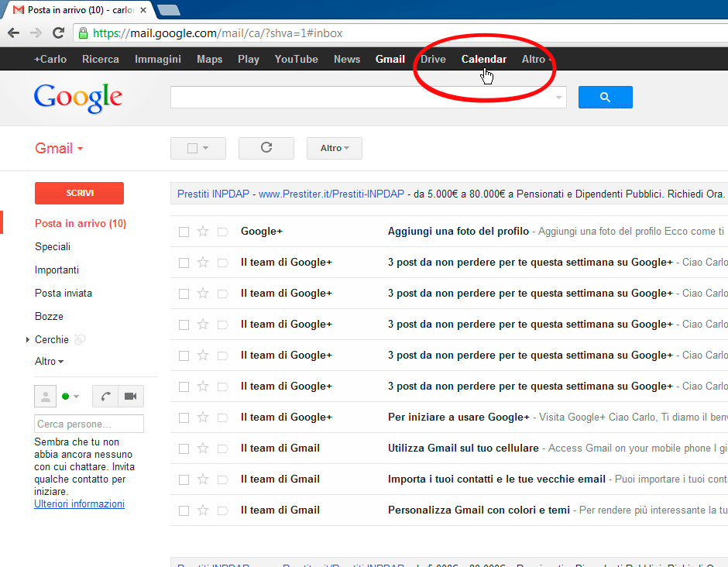Star the 'Importa i tuoi contatti' email
Screen dimensions: 728x567
click(203, 479)
